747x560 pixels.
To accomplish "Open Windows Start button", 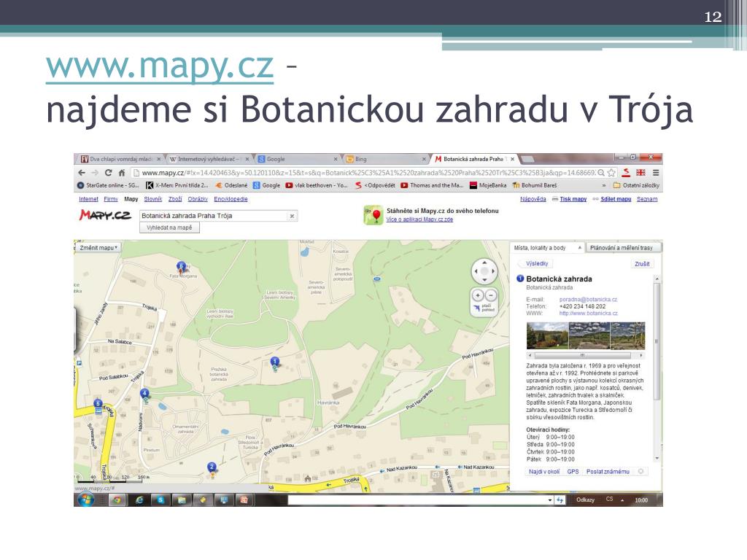I will click(86, 499).
